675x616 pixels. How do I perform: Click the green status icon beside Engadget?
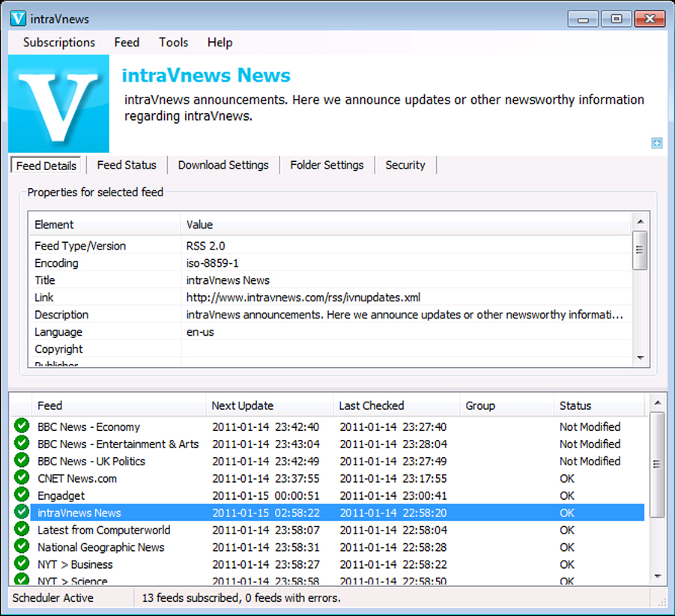[x=21, y=495]
